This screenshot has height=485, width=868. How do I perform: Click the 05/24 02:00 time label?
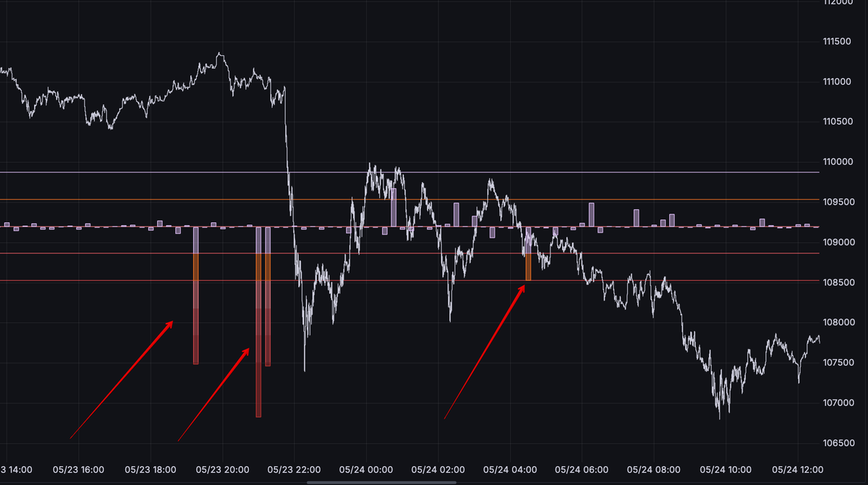point(438,470)
